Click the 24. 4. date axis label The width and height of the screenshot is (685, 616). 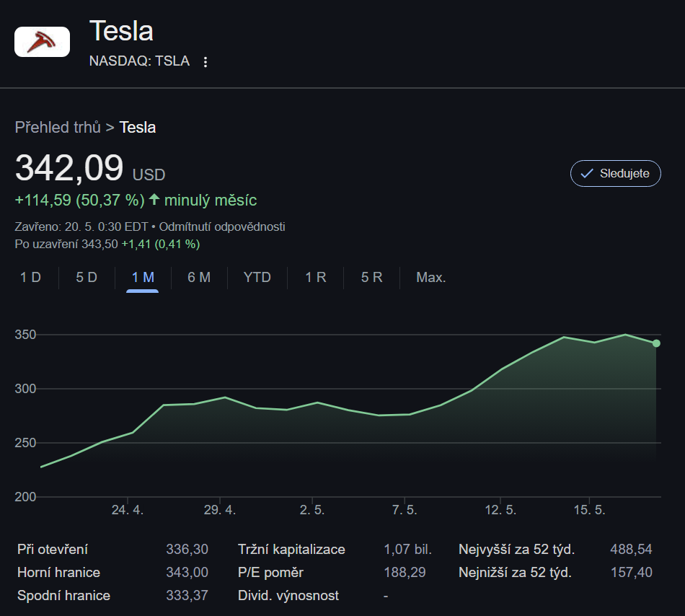coord(128,510)
